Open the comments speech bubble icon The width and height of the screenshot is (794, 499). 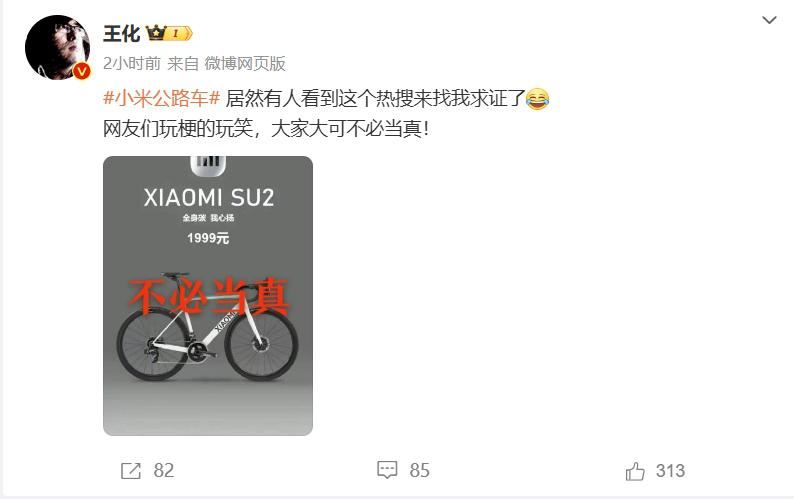pyautogui.click(x=387, y=470)
